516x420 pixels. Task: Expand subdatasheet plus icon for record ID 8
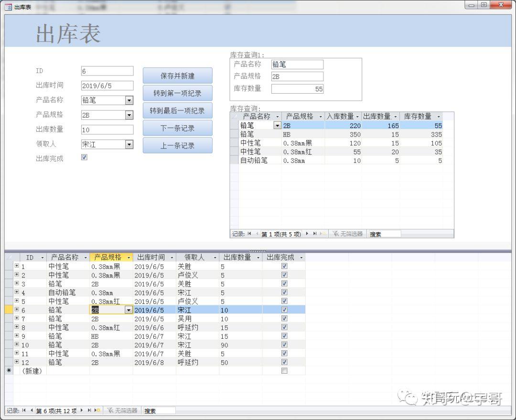click(17, 327)
